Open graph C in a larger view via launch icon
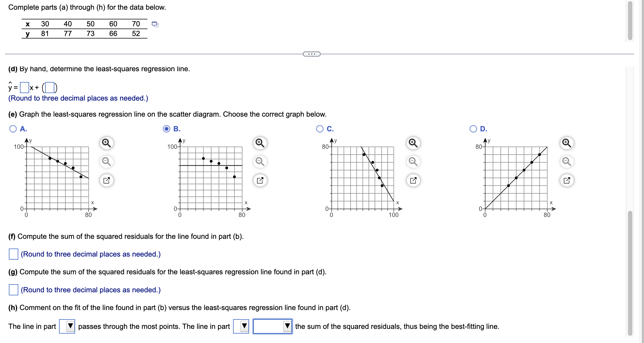This screenshot has height=343, width=644. [x=413, y=180]
